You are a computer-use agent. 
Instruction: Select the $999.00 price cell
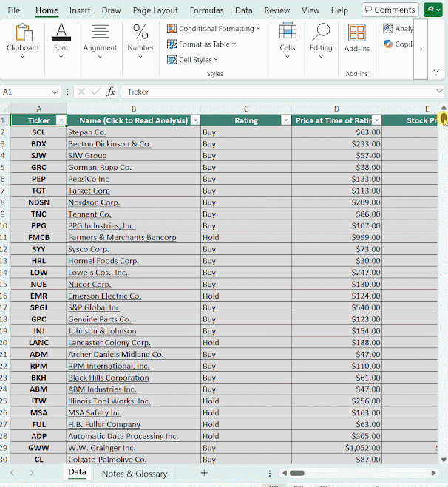pos(337,238)
